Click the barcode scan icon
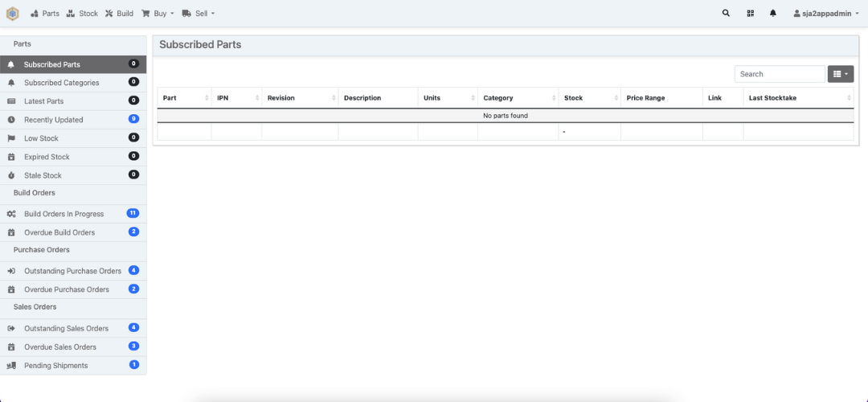This screenshot has height=402, width=868. coord(750,14)
